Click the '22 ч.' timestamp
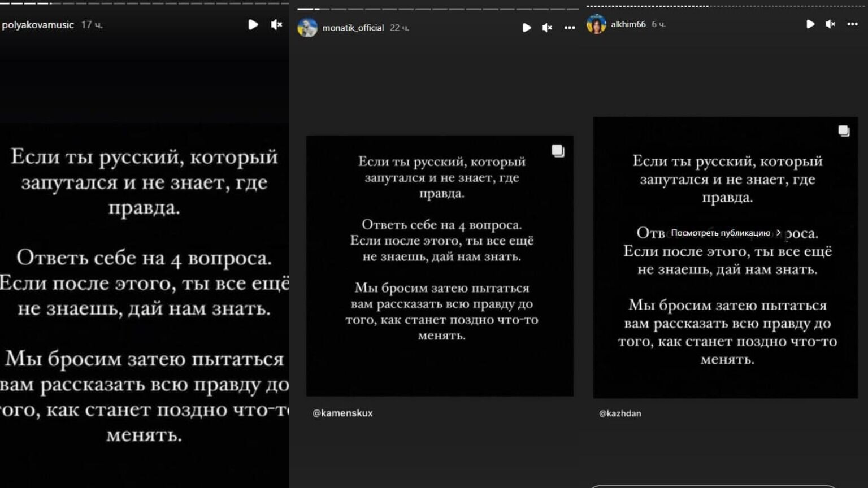The width and height of the screenshot is (868, 488). click(x=400, y=28)
